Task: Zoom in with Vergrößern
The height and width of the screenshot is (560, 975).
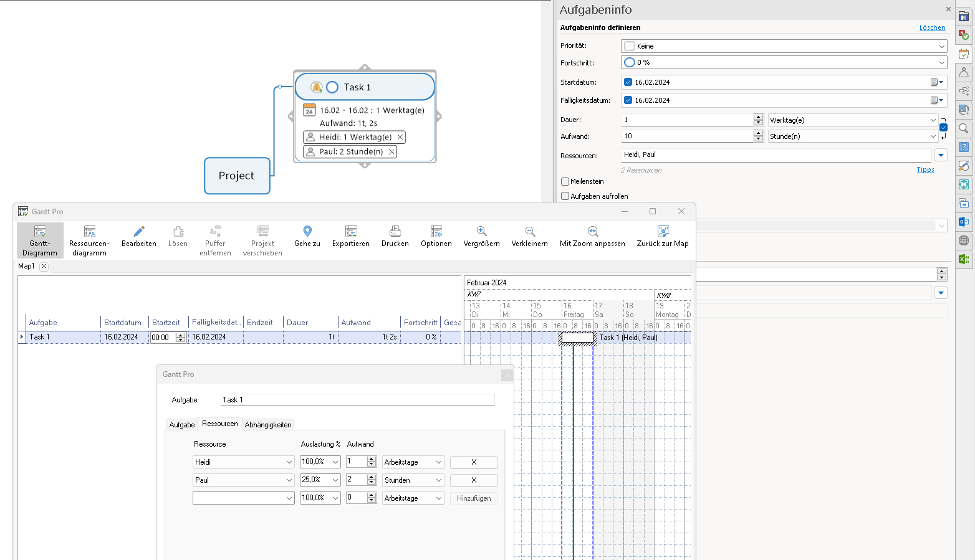Action: click(x=482, y=237)
